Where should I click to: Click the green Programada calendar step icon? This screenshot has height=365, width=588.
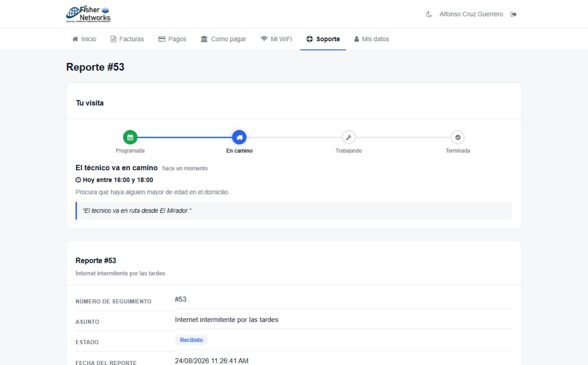130,137
